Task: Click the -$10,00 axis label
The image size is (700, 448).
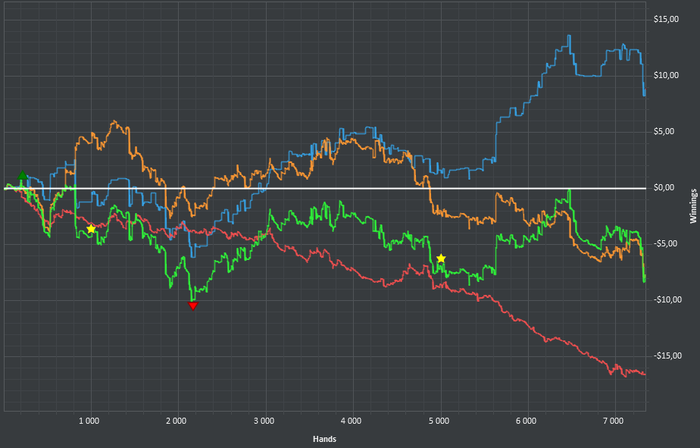Action: (x=668, y=300)
